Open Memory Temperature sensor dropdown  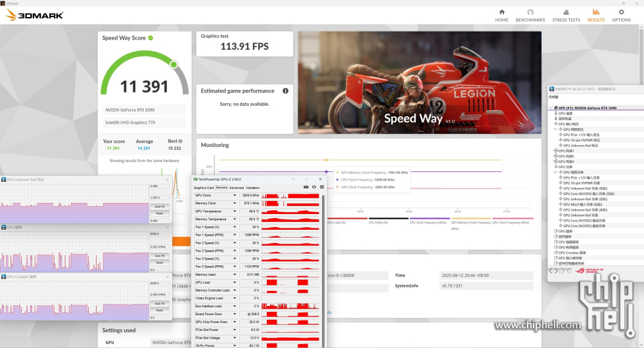pos(235,219)
